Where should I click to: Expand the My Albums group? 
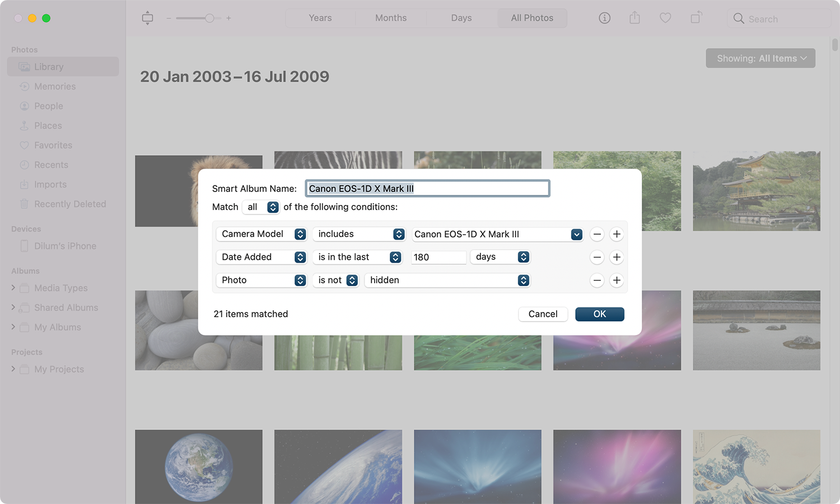[x=13, y=327]
